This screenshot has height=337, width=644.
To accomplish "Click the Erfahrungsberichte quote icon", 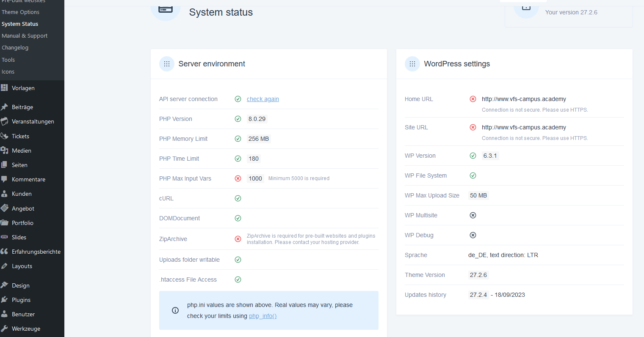I will pos(4,252).
